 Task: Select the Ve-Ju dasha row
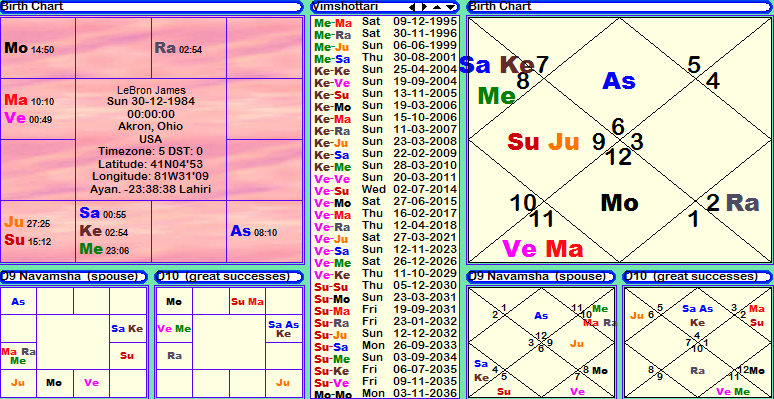point(386,238)
